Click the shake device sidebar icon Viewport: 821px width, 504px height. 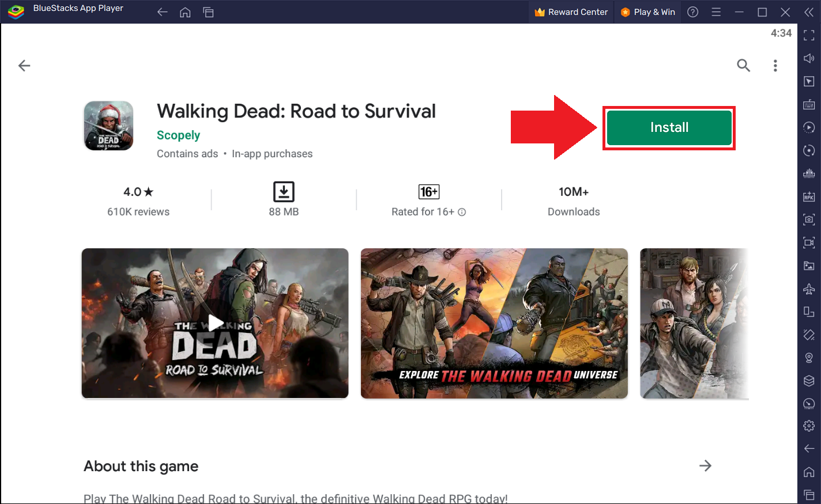(809, 335)
